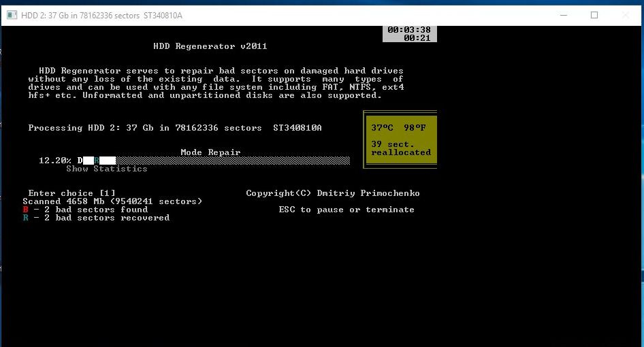Maximize the HDD Regenerator window
Viewport: 644px width, 347px height.
594,15
